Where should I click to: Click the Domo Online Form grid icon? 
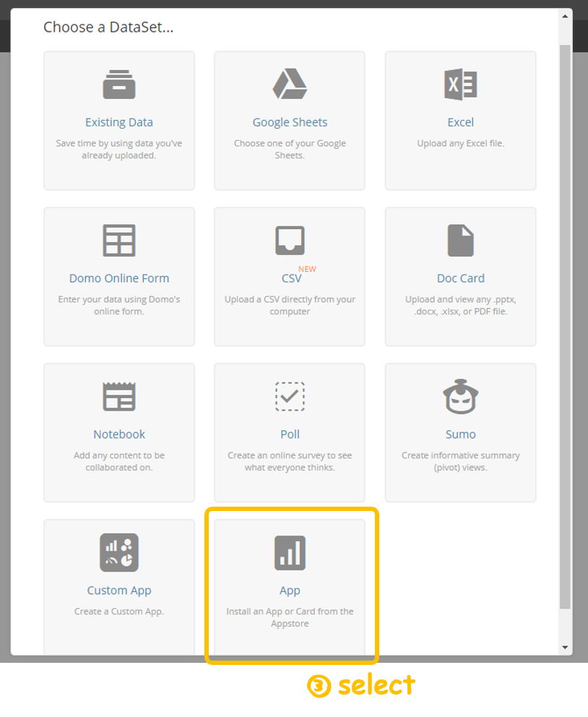118,240
